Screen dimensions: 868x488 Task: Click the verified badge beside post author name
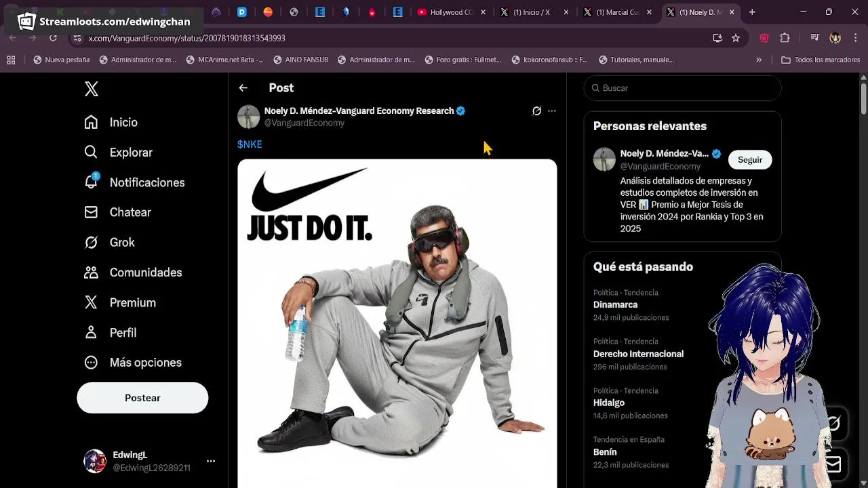461,110
